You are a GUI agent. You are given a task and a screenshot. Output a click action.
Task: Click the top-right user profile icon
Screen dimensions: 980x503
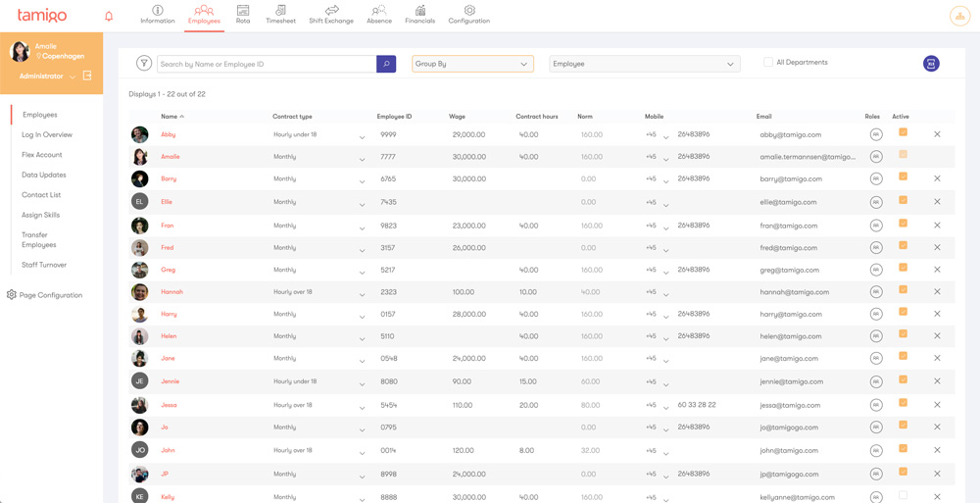point(958,16)
